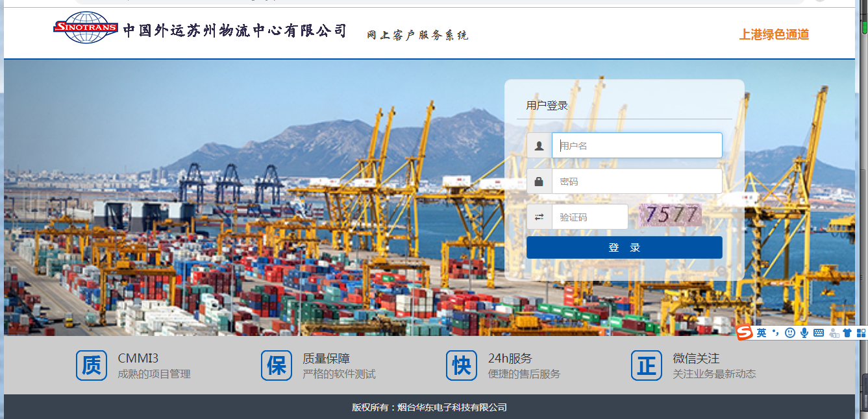868x419 pixels.
Task: Open the Sogou emoji smiley panel
Action: (790, 333)
